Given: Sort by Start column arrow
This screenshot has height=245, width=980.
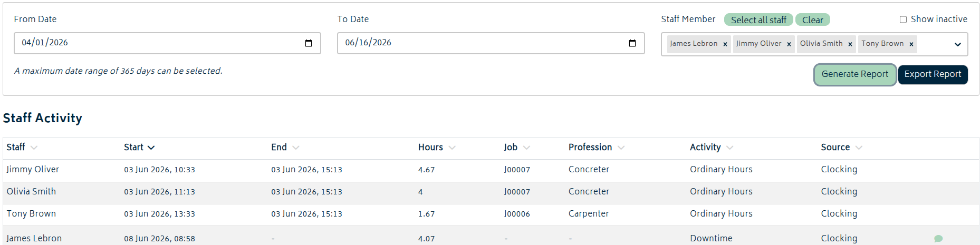Looking at the screenshot, I should pyautogui.click(x=151, y=148).
